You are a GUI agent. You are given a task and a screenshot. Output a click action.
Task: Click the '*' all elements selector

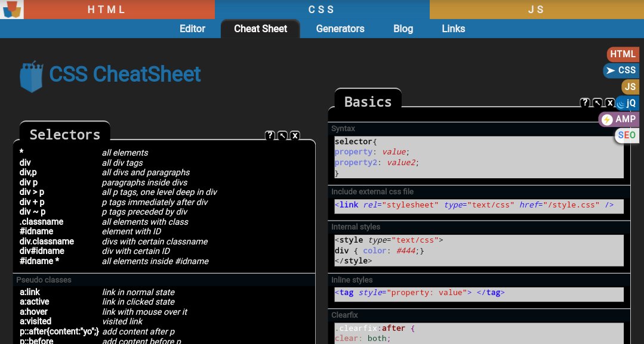pyautogui.click(x=21, y=152)
